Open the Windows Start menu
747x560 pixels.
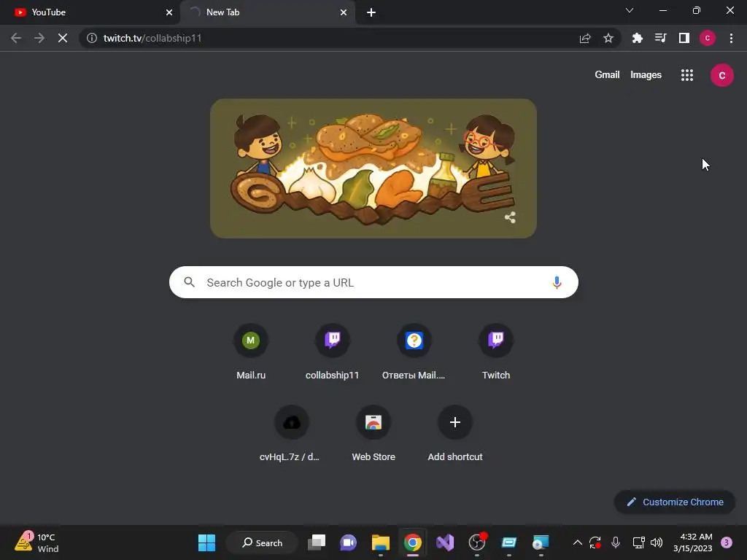click(x=206, y=542)
